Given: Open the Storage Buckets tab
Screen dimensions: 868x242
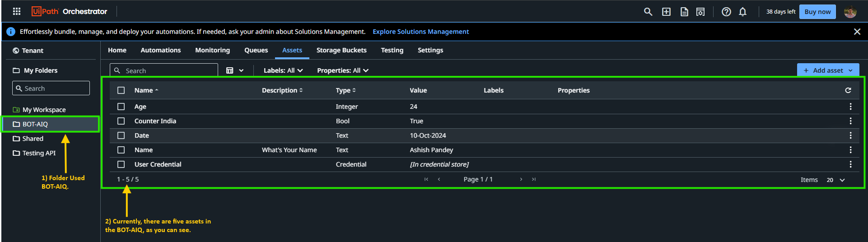Looking at the screenshot, I should pyautogui.click(x=341, y=50).
